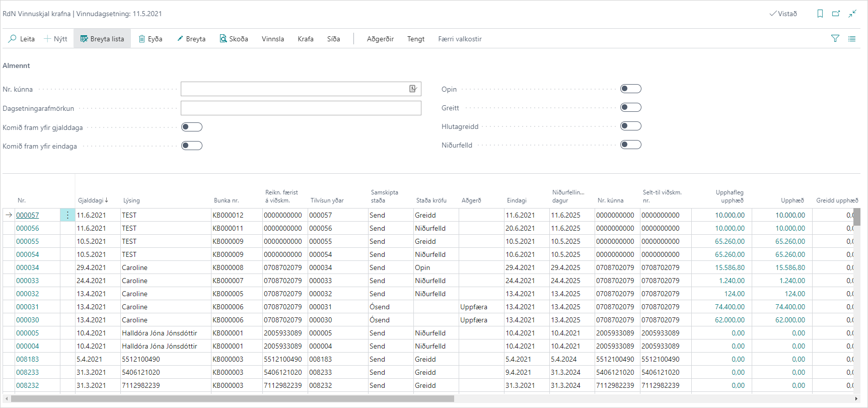Click the Breyta pencil button
Viewport: 868px width, 408px height.
191,39
